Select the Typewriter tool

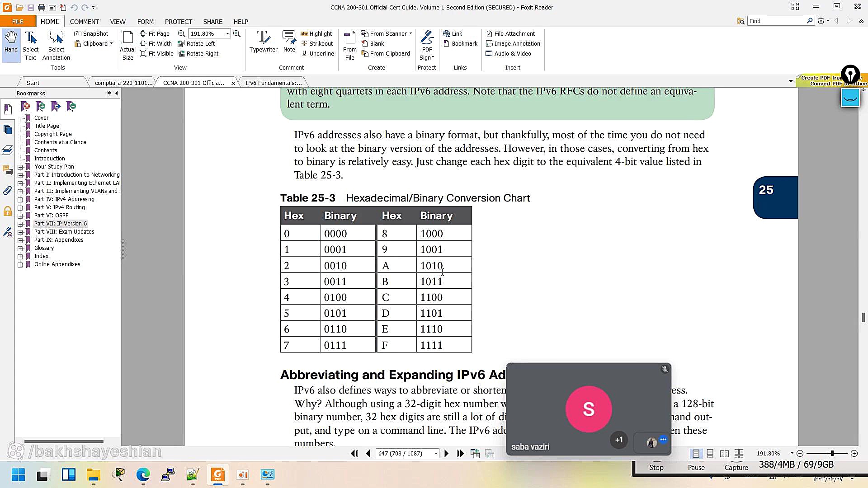point(264,42)
